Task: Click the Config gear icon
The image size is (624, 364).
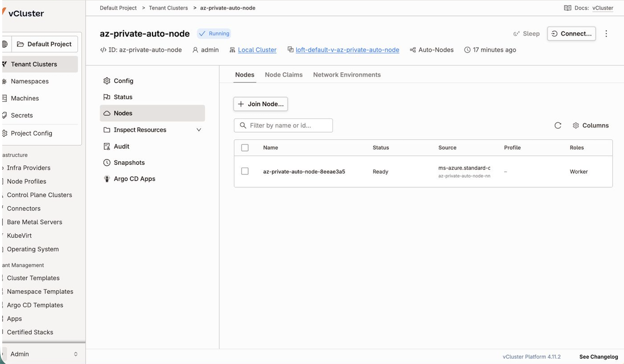Action: point(107,81)
